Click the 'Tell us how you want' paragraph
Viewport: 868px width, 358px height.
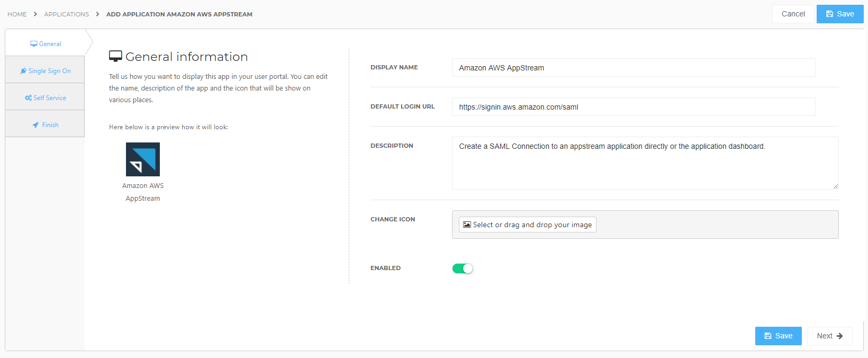218,88
